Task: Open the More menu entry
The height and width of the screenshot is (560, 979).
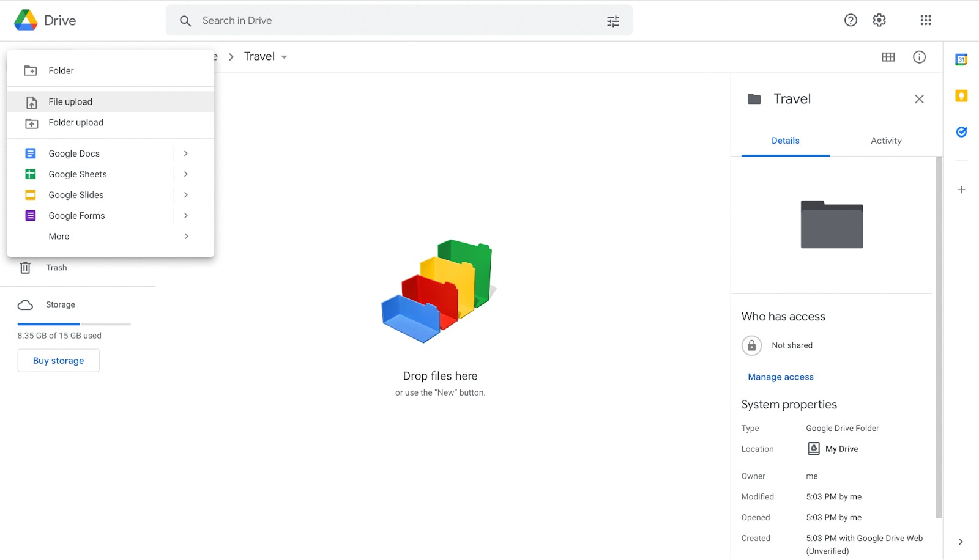Action: coord(111,237)
